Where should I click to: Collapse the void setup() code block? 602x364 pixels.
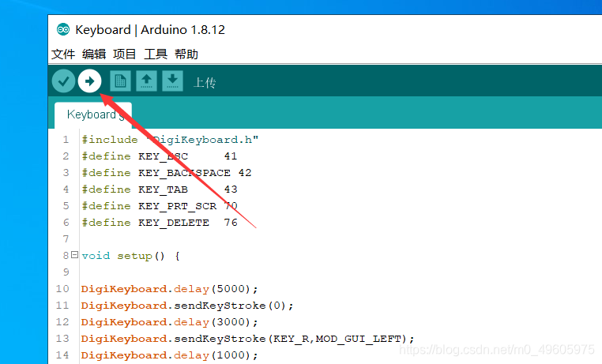tap(75, 255)
